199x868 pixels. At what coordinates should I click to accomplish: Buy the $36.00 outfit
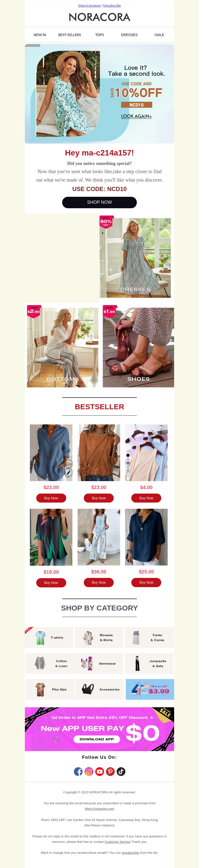pos(99,582)
